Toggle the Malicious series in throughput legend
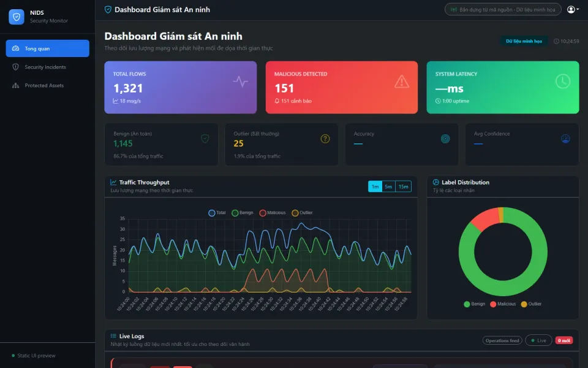588x368 pixels. pos(272,213)
